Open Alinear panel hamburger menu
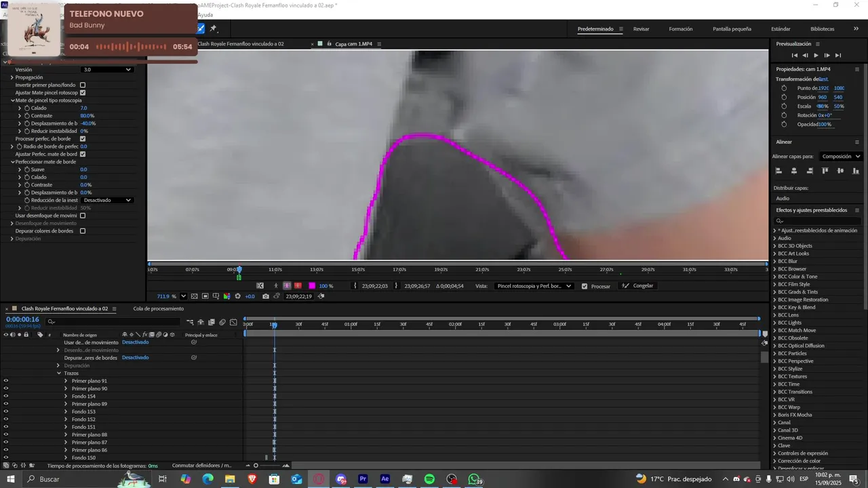Screen dimensions: 868x488 (x=857, y=142)
